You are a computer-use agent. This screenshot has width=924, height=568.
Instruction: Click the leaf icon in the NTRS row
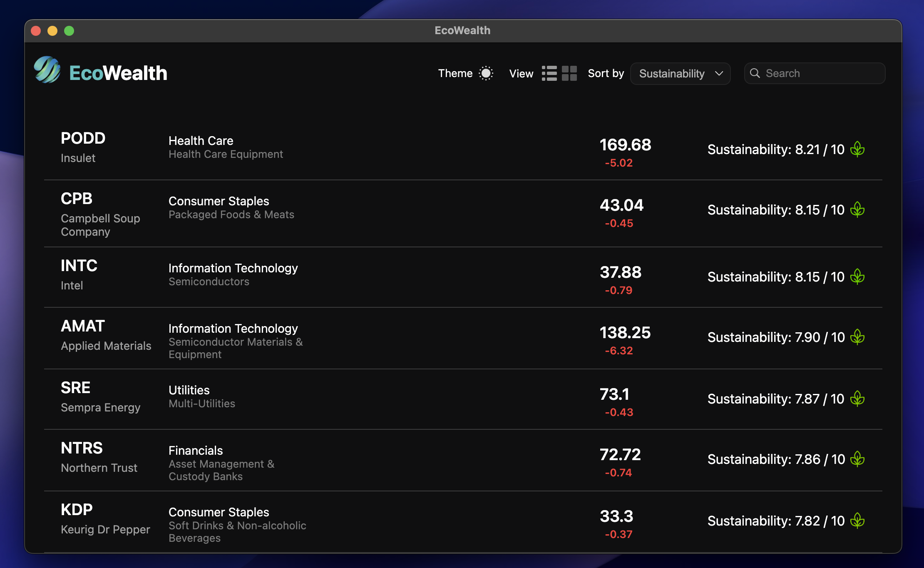(857, 459)
